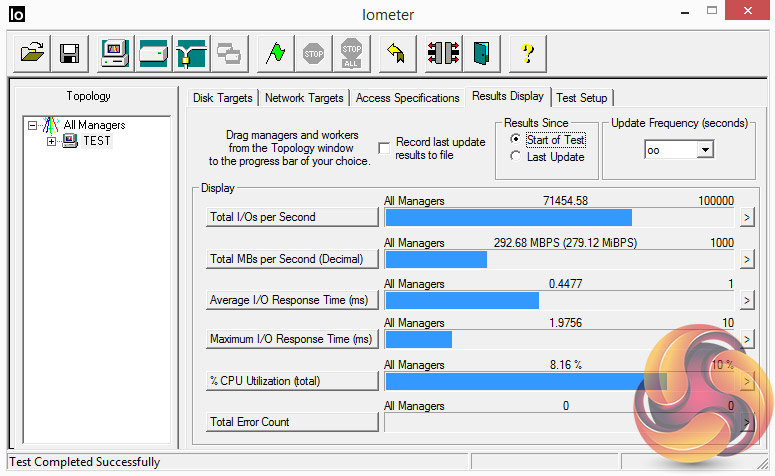775x476 pixels.
Task: Select TEST in Topology tree
Action: pyautogui.click(x=96, y=141)
